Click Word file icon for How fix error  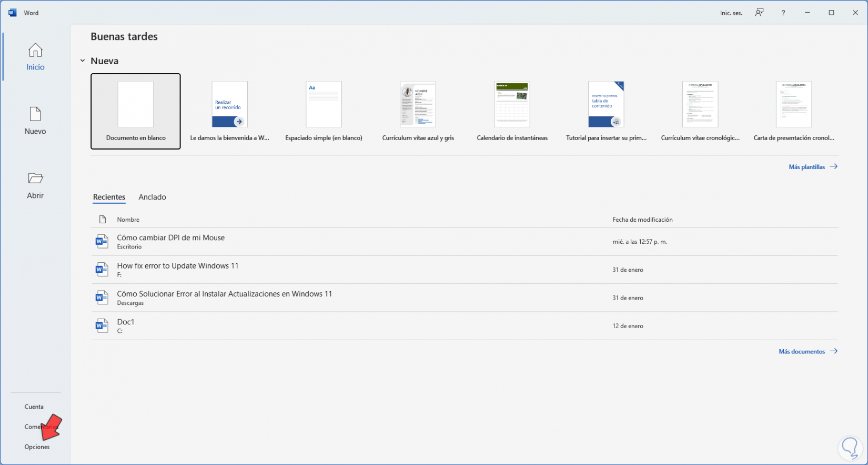coord(102,270)
